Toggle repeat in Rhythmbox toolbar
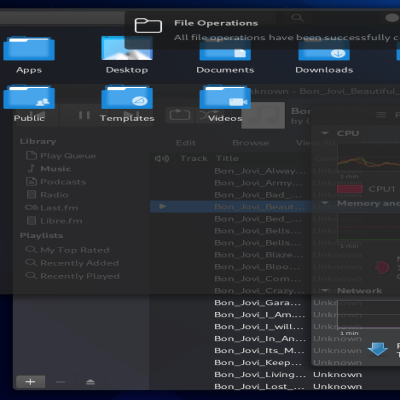The height and width of the screenshot is (400, 400). coord(180,115)
